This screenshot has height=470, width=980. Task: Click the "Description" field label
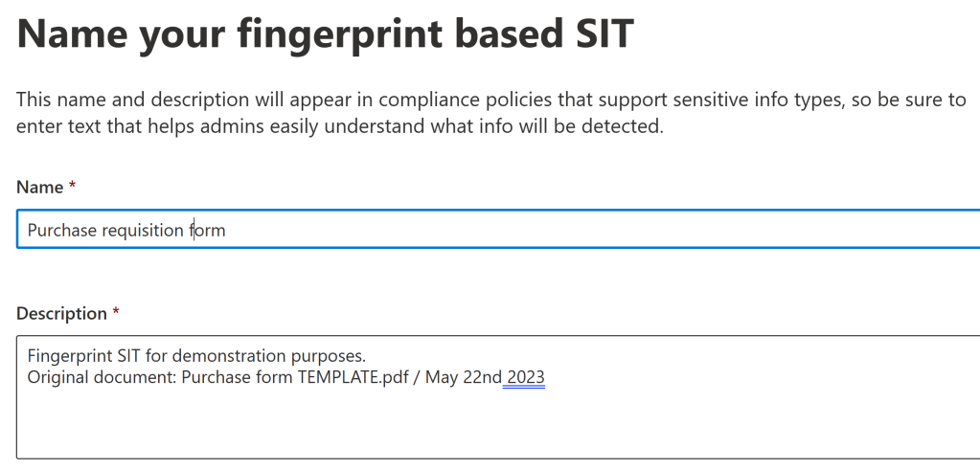pyautogui.click(x=61, y=314)
